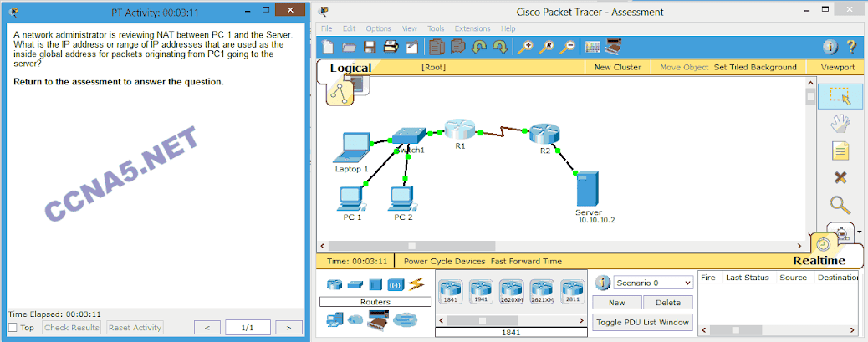Click the Server device icon
Viewport: 868px width, 342px height.
587,189
